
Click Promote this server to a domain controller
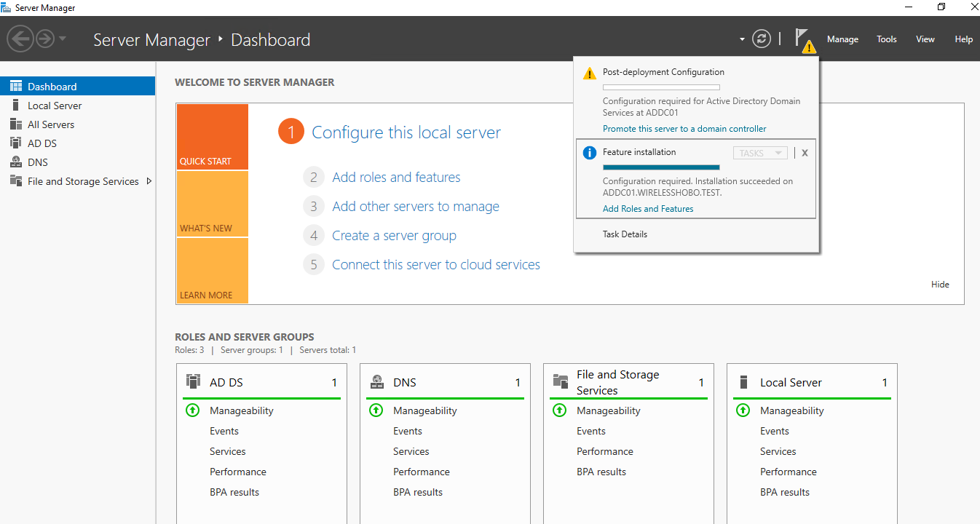(x=684, y=129)
